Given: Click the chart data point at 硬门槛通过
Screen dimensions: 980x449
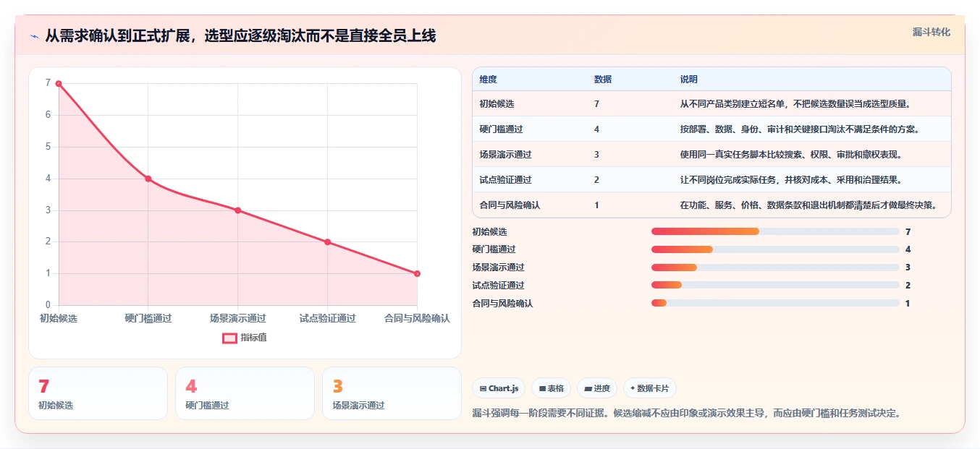Looking at the screenshot, I should point(148,179).
